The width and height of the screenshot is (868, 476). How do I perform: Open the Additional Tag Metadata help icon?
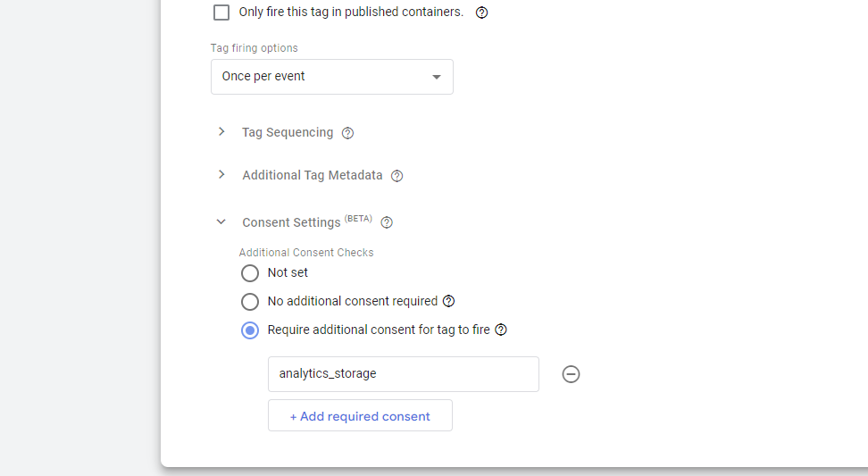(396, 176)
